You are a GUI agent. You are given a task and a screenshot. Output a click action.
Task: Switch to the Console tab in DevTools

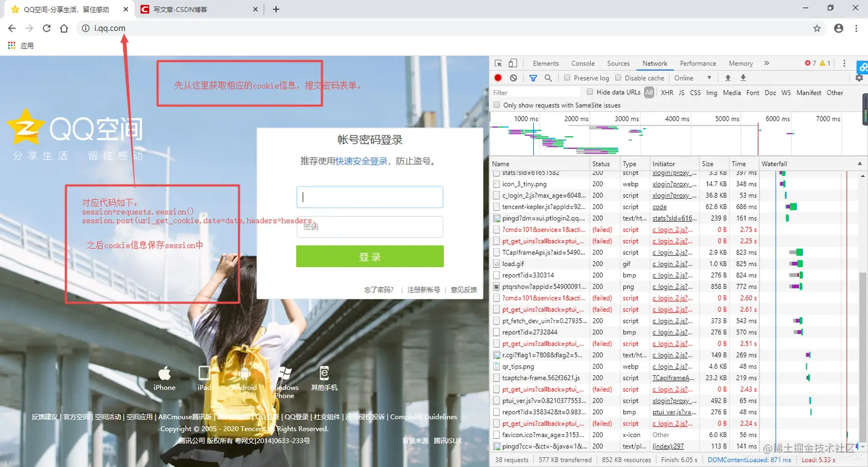coord(583,63)
